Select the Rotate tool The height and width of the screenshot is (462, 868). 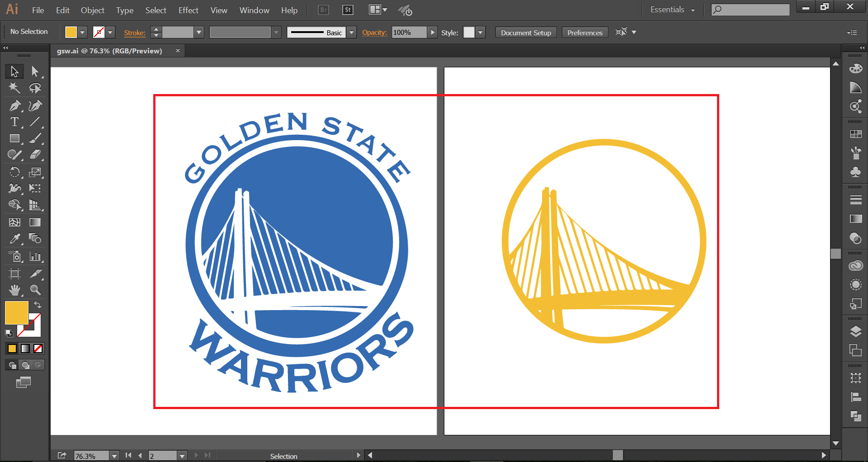[x=14, y=172]
